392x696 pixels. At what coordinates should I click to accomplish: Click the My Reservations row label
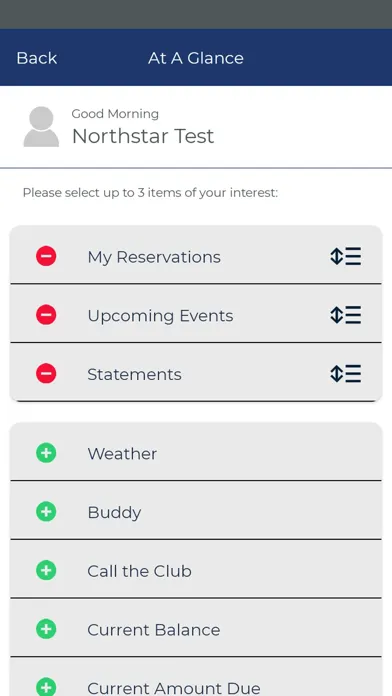[x=154, y=257]
